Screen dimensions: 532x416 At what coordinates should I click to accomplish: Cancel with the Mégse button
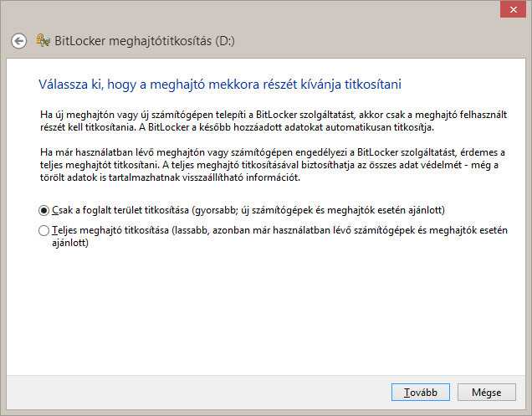pos(486,393)
